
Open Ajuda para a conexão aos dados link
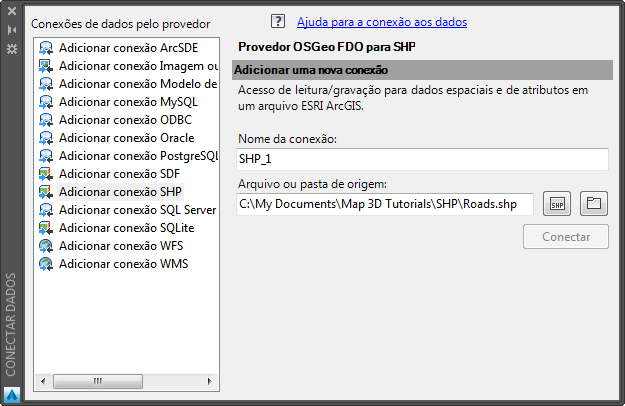tap(382, 22)
